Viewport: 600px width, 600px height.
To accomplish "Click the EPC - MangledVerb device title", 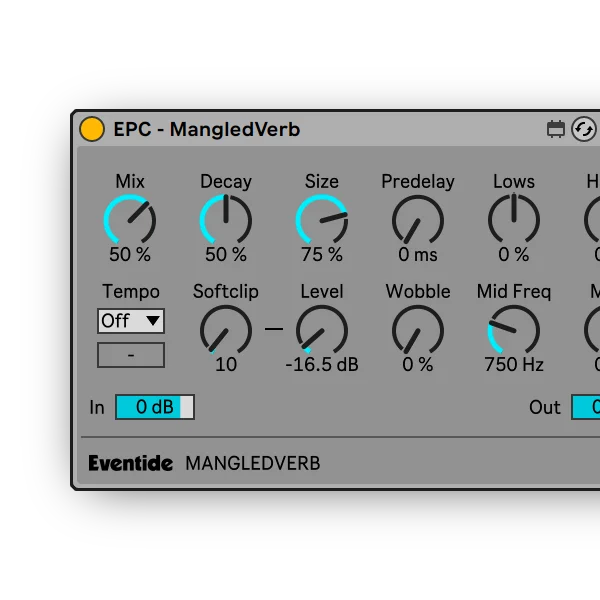I will [207, 129].
